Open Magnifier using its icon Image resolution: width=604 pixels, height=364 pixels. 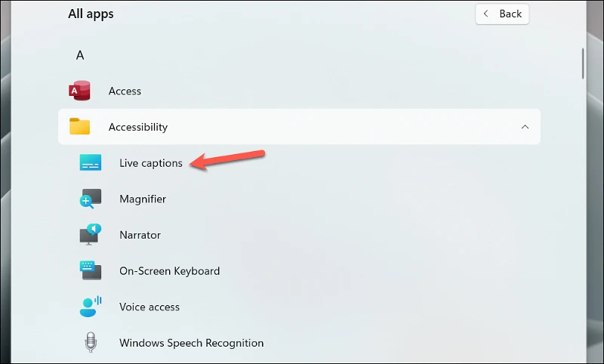[91, 199]
